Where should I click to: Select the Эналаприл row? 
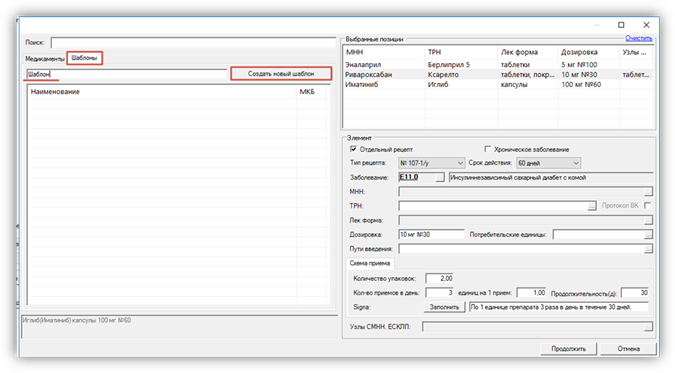pos(498,65)
